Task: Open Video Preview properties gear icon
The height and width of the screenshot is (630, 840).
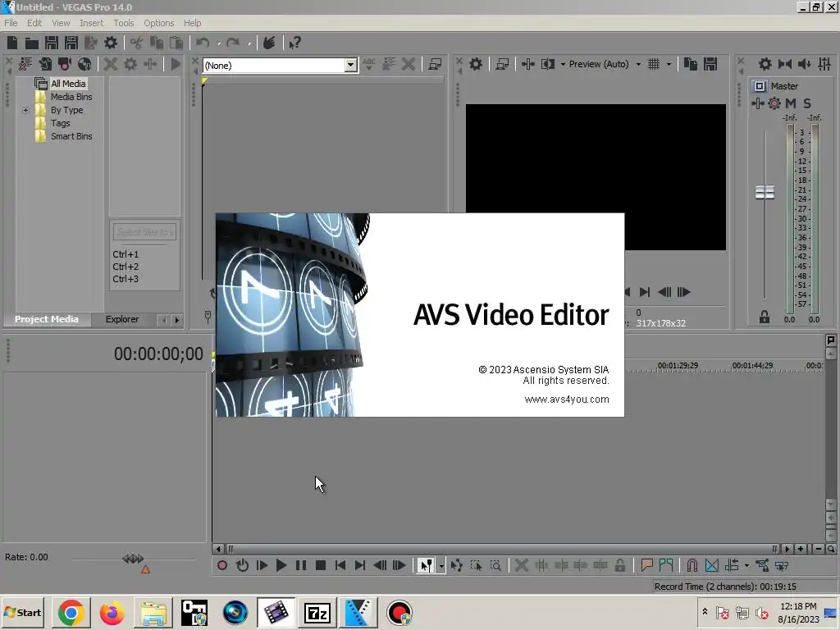Action: 475,64
